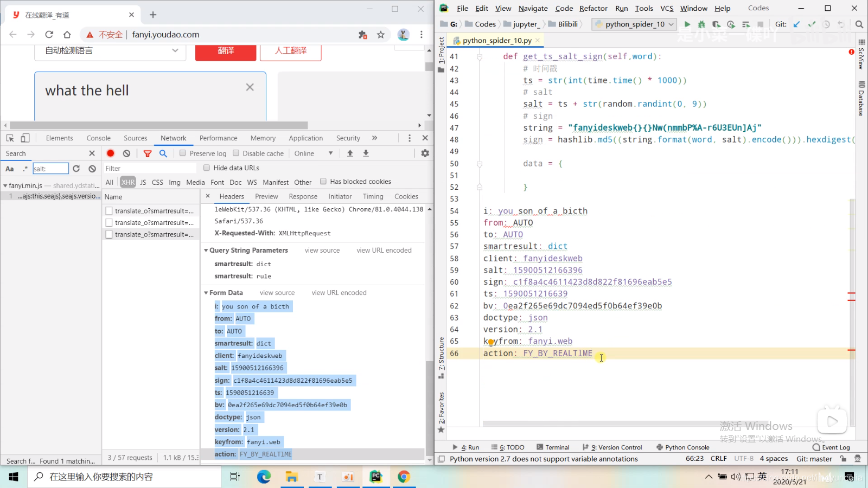
Task: Click view URL encoded for Query String
Action: 384,251
